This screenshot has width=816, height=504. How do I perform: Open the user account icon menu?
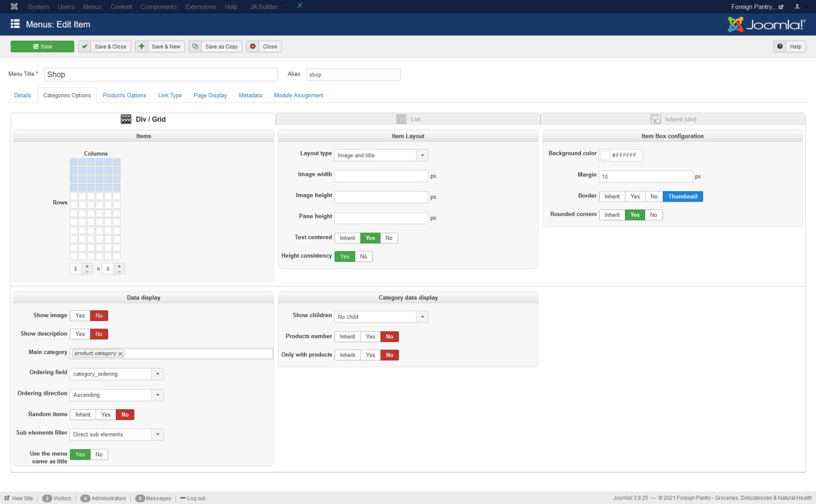click(797, 7)
